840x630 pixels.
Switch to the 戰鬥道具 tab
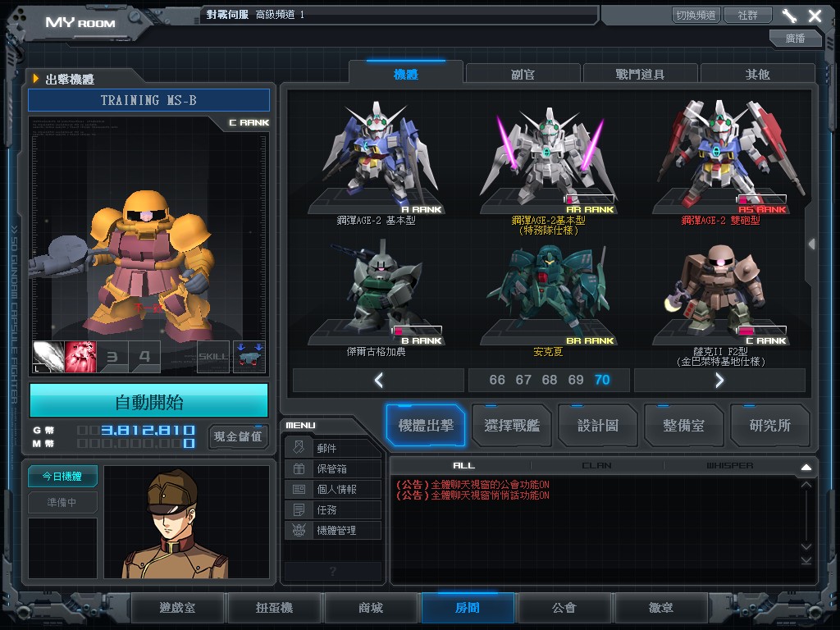tap(640, 74)
